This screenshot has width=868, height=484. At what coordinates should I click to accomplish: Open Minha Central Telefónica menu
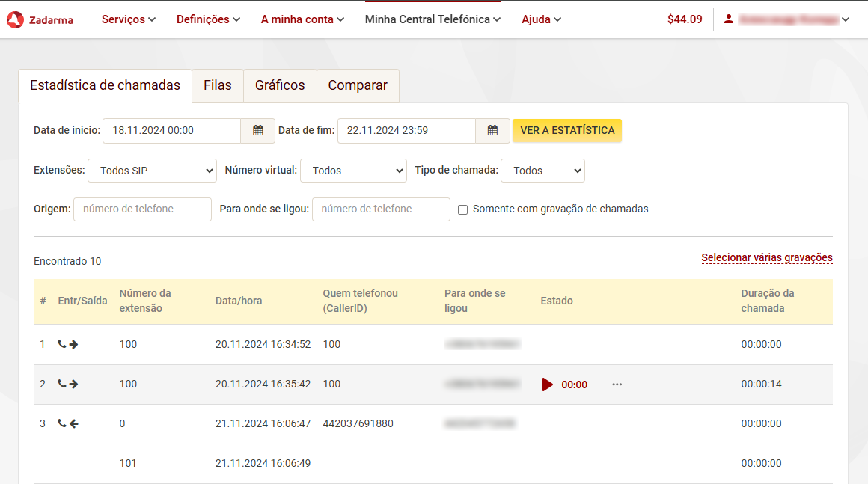(x=433, y=19)
